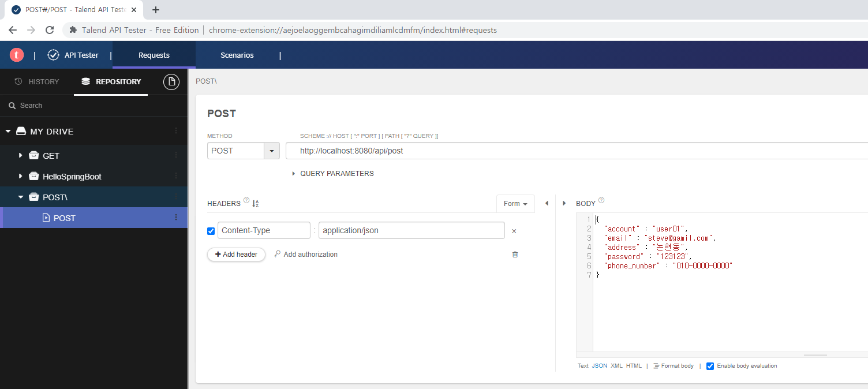The image size is (868, 389).
Task: Click the POST request title heading
Action: point(222,114)
